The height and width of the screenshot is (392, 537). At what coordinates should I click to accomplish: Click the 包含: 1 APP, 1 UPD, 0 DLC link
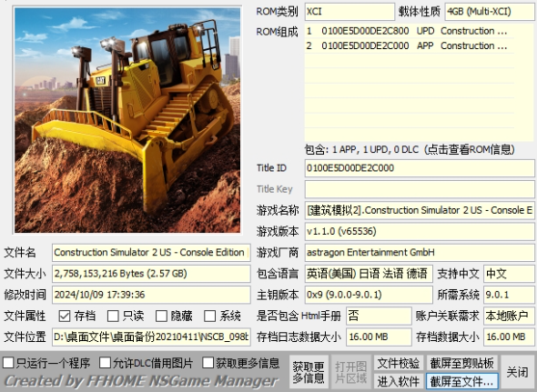pyautogui.click(x=410, y=149)
